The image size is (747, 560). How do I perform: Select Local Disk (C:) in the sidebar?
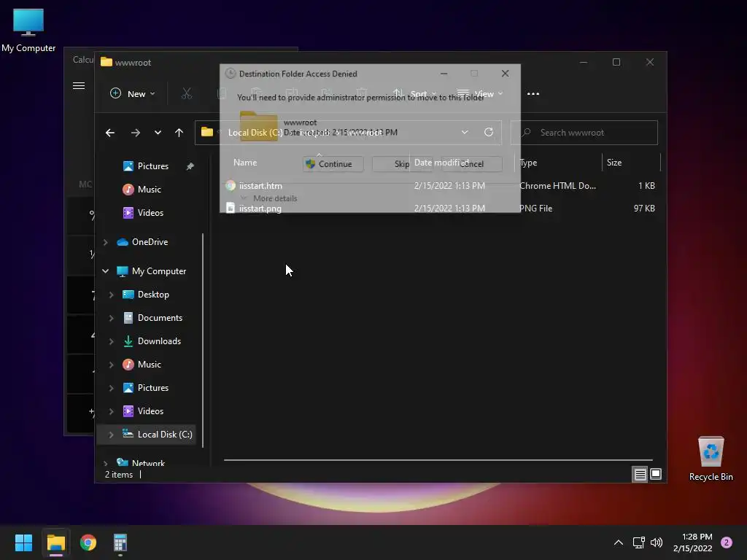164,435
